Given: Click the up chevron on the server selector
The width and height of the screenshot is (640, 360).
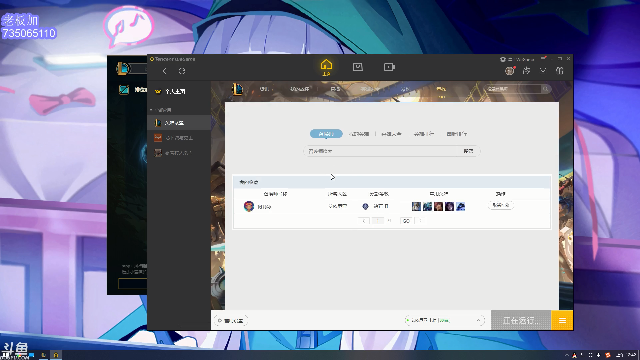Looking at the screenshot, I should click(x=479, y=320).
